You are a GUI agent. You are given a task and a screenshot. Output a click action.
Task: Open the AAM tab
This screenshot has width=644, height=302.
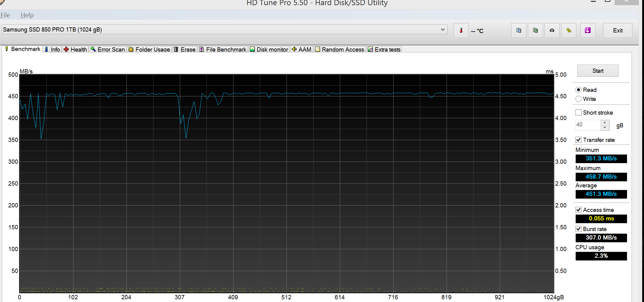pos(301,49)
